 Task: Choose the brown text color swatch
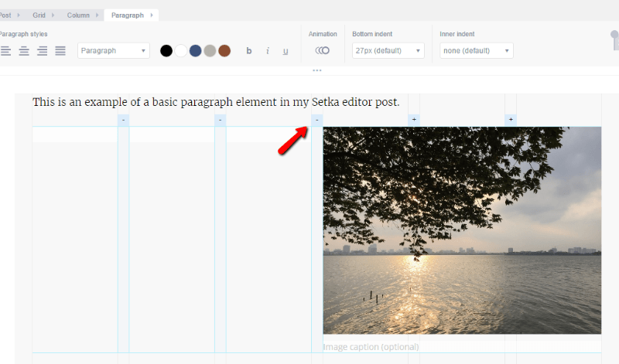coord(224,51)
